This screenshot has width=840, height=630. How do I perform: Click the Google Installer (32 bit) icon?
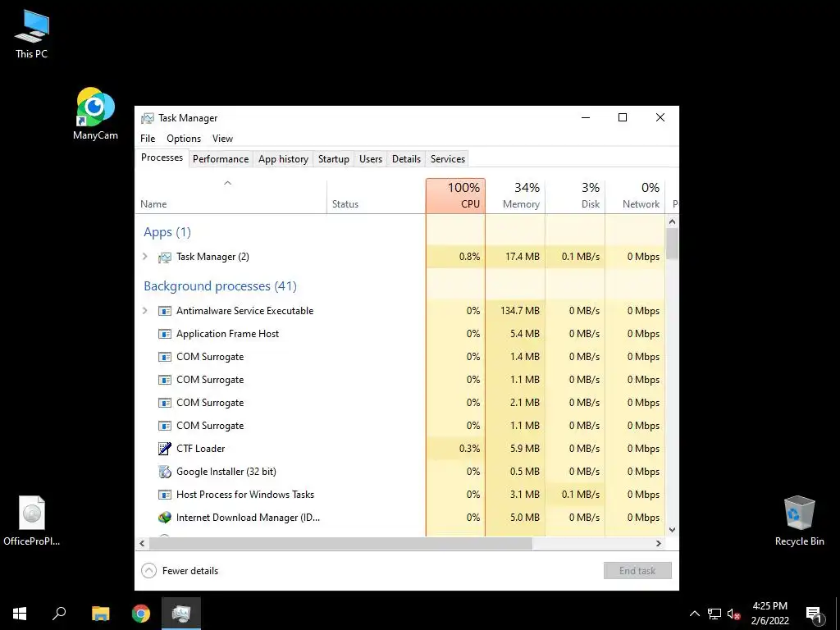(164, 472)
